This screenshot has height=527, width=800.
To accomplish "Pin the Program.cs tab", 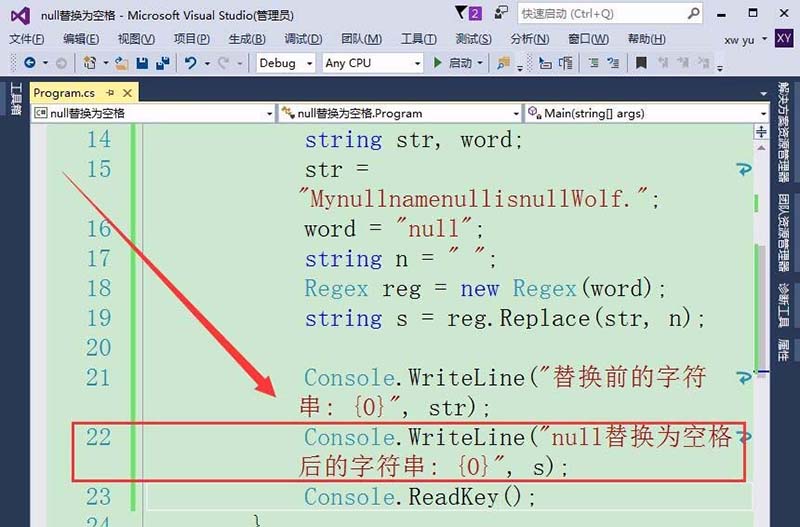I will (x=110, y=93).
